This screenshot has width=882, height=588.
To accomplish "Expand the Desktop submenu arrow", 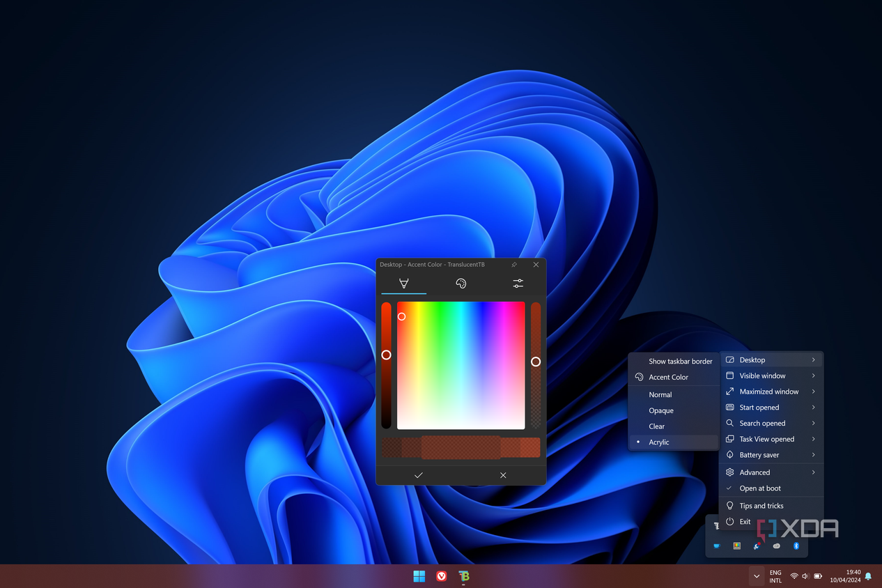I will (813, 360).
